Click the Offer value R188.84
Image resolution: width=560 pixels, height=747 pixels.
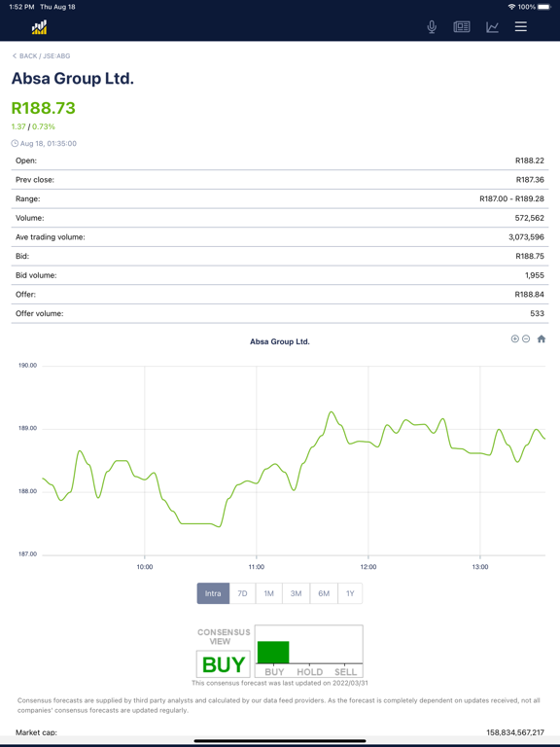click(x=530, y=295)
